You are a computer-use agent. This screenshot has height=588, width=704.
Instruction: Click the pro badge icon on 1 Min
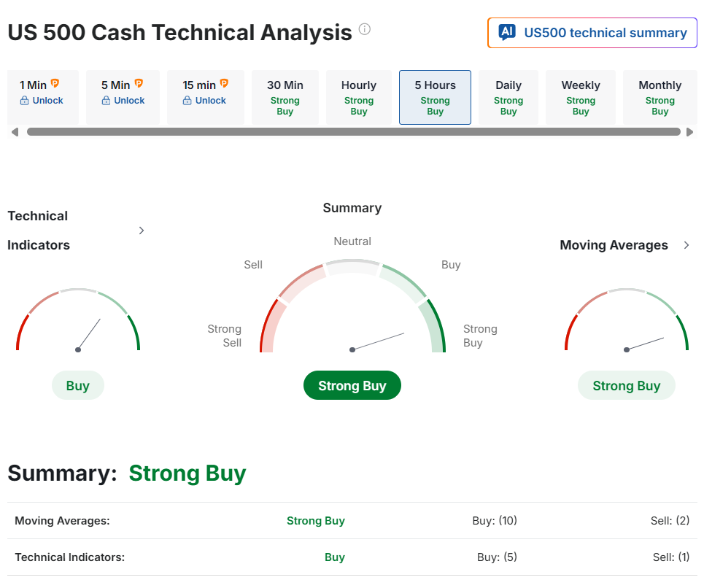pos(55,84)
